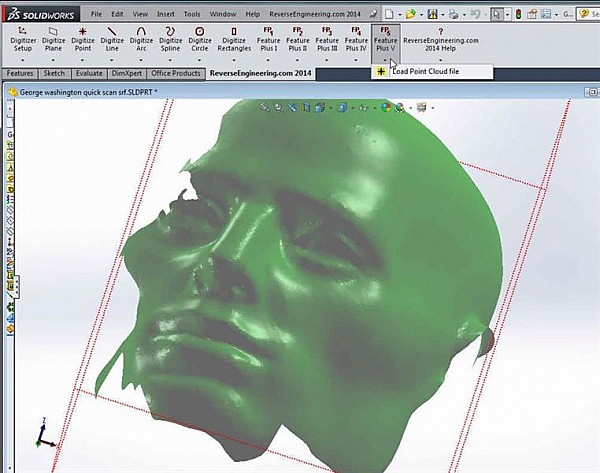Start the Digitize Spline tool
This screenshot has width=600, height=473.
pyautogui.click(x=170, y=39)
